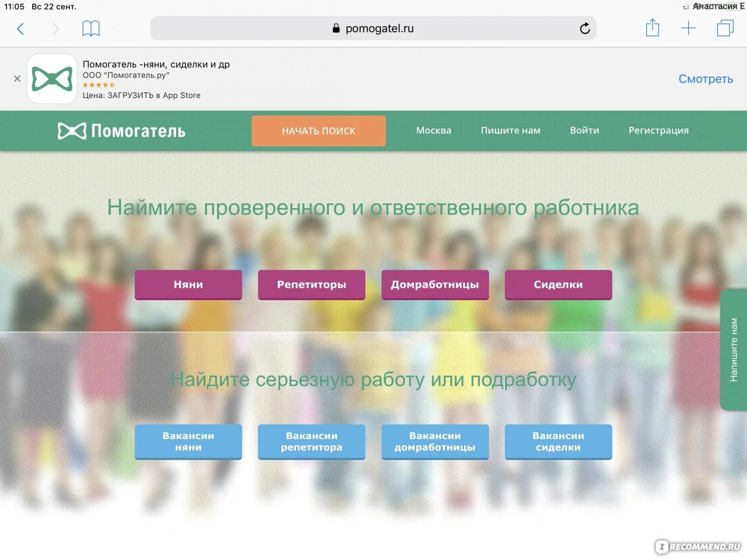Reload the pomogatel.ru page

point(585,28)
